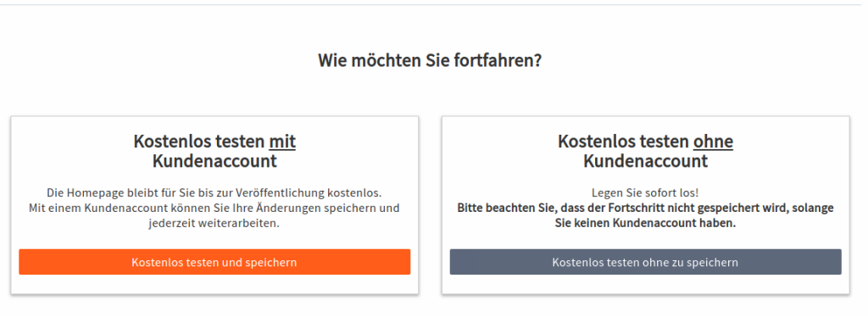
Task: Click heading Kostenlos testen ohne Kundenaccount
Action: (x=645, y=151)
